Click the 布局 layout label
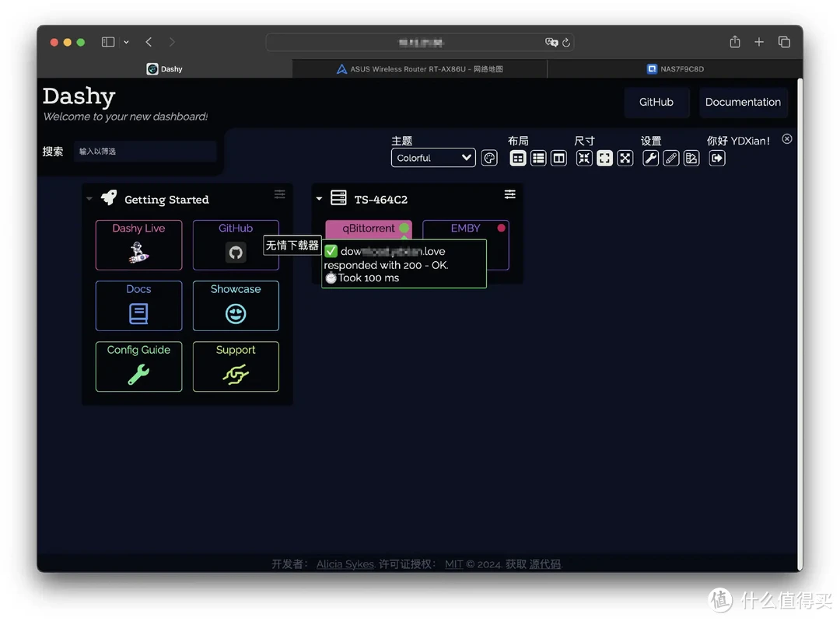 coord(518,141)
